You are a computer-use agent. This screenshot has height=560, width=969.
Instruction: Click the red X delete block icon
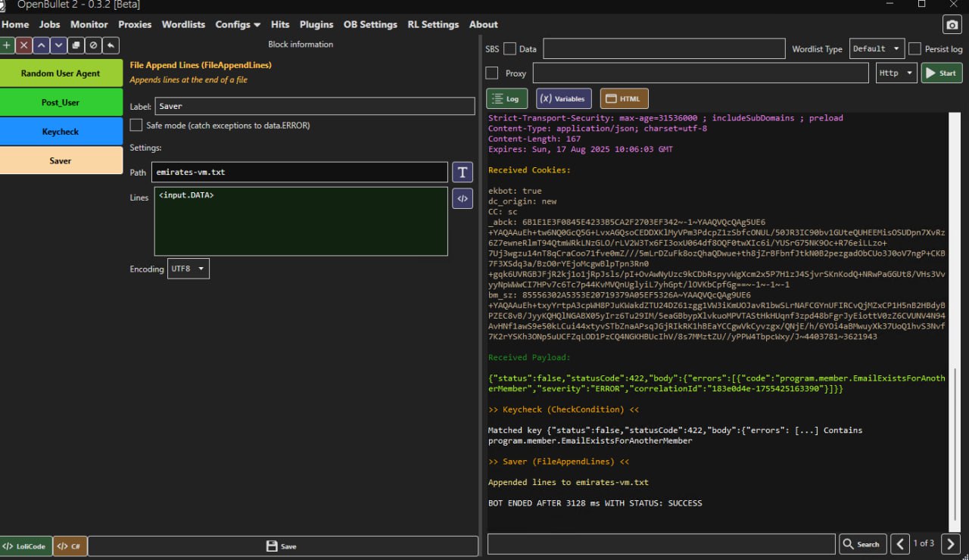point(24,45)
